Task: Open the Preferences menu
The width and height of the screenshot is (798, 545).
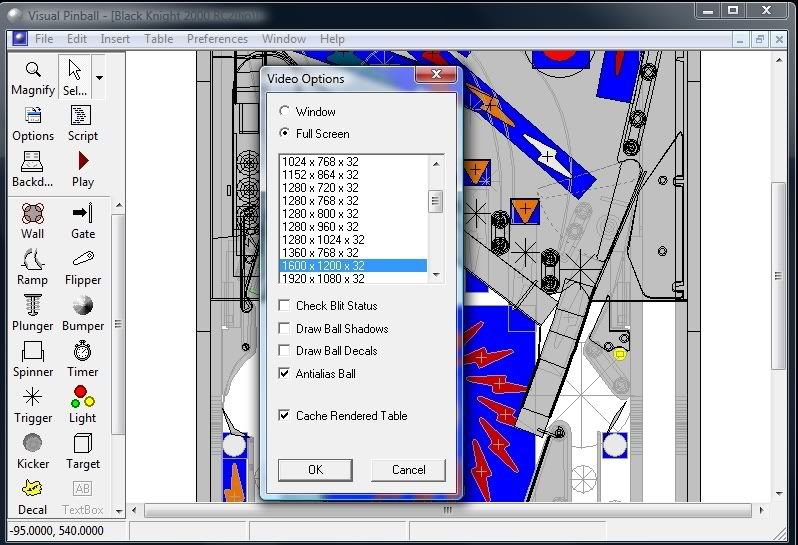Action: pyautogui.click(x=217, y=39)
